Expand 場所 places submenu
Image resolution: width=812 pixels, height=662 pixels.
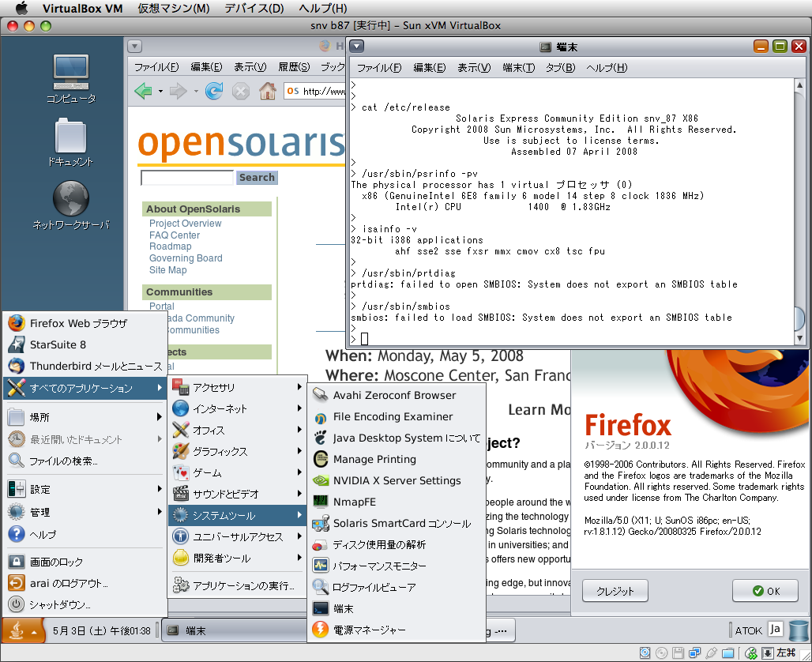tap(85, 417)
